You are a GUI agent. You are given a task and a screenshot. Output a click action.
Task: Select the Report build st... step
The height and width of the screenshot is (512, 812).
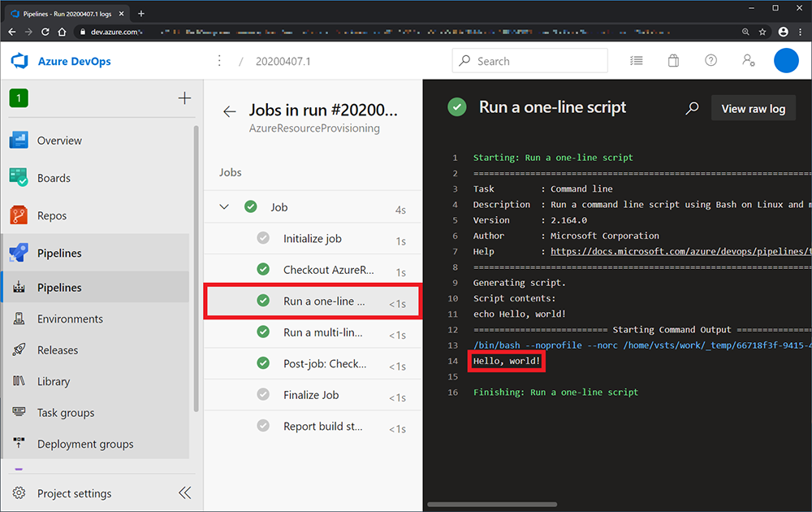(x=313, y=426)
